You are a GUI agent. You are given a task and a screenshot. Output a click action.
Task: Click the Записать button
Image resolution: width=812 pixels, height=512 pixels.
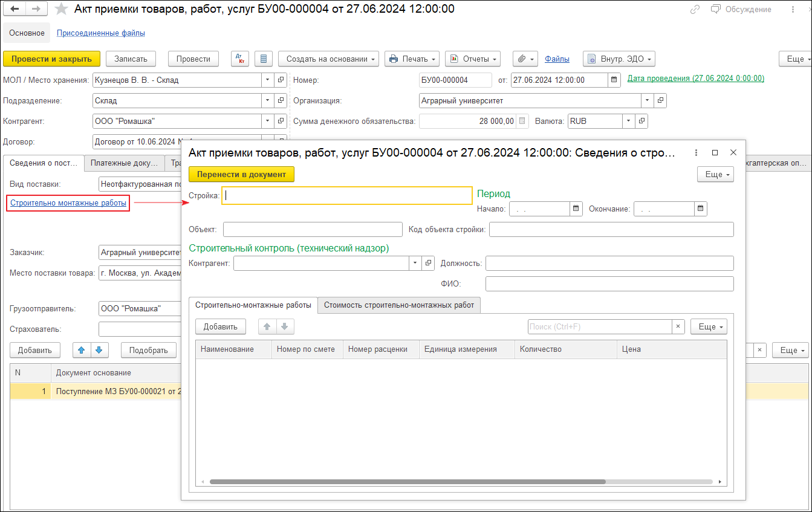click(131, 59)
